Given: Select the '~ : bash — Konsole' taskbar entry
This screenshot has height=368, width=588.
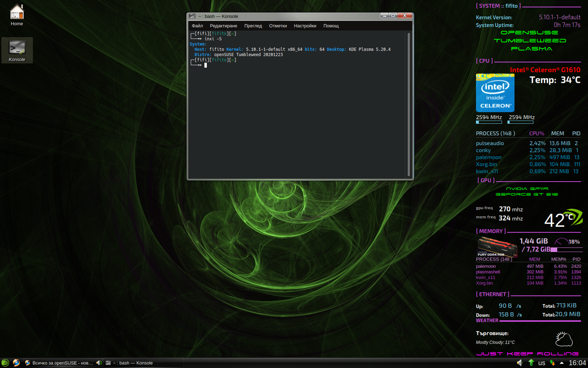Looking at the screenshot, I should 143,363.
